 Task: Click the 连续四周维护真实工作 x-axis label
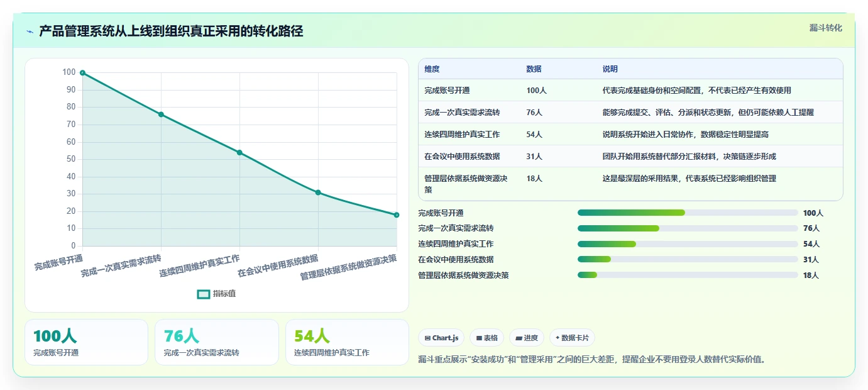[199, 267]
